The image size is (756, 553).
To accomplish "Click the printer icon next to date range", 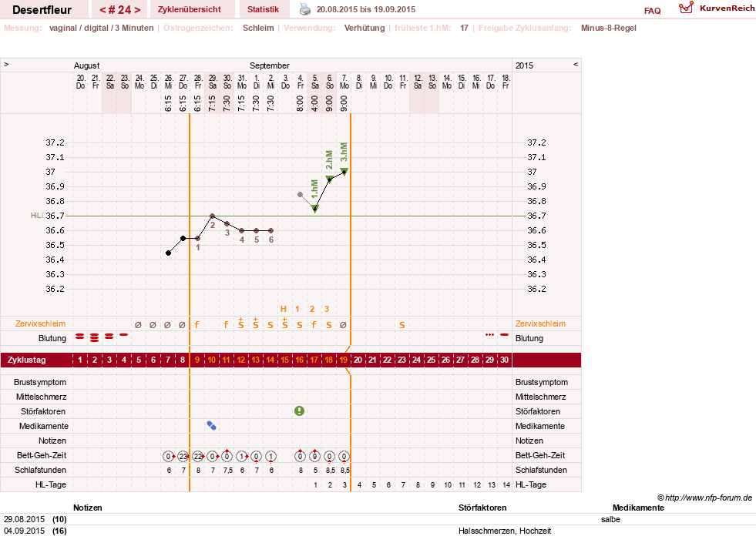I will (x=305, y=9).
